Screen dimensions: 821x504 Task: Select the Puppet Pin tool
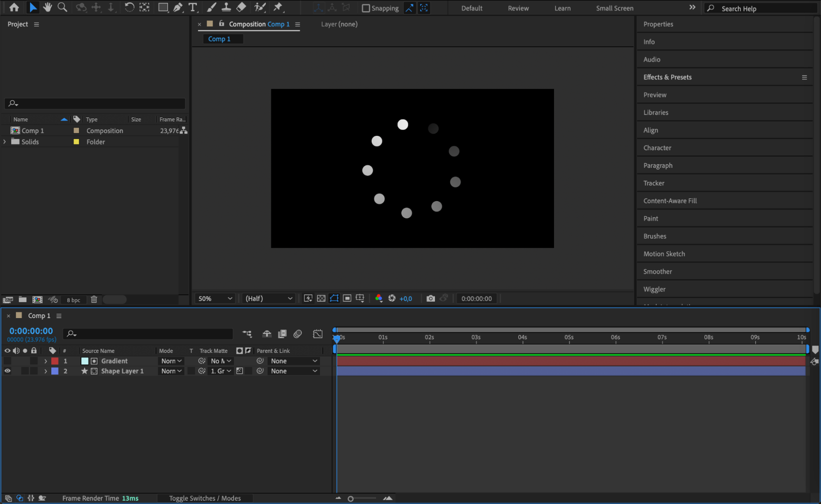click(x=278, y=7)
